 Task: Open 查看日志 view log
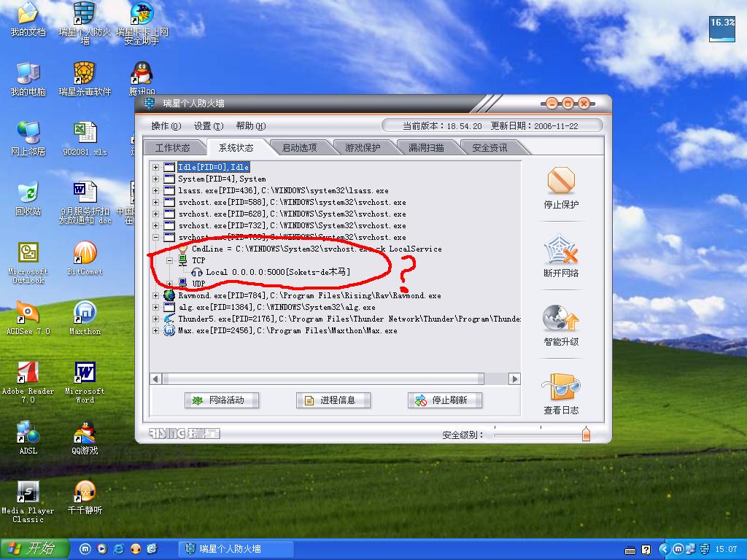click(x=561, y=386)
